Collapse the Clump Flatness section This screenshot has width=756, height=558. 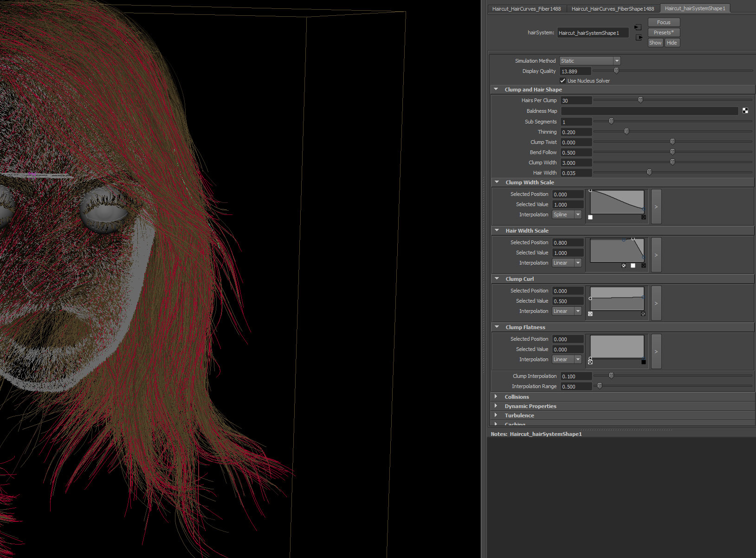497,327
